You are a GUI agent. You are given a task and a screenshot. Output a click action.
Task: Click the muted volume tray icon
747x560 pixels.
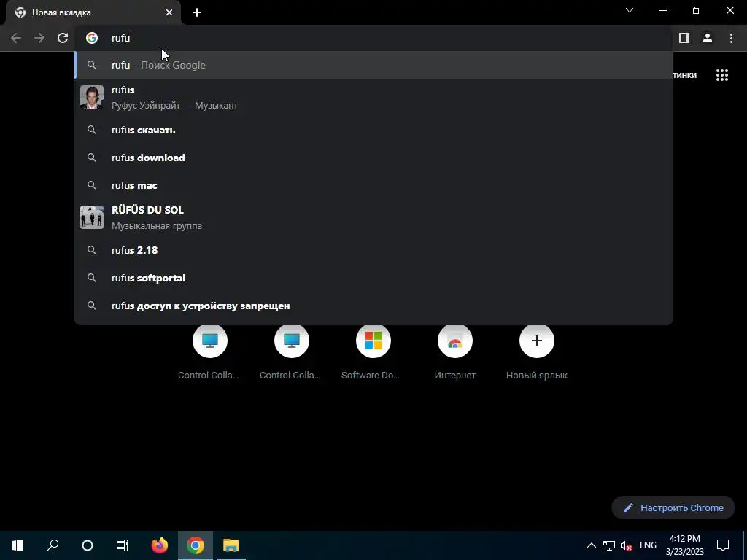pos(627,545)
